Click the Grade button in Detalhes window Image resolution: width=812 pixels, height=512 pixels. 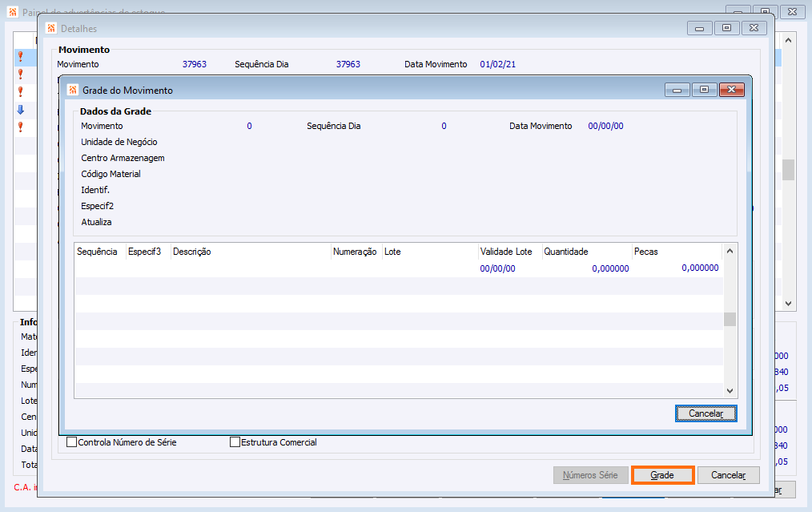[x=662, y=475]
